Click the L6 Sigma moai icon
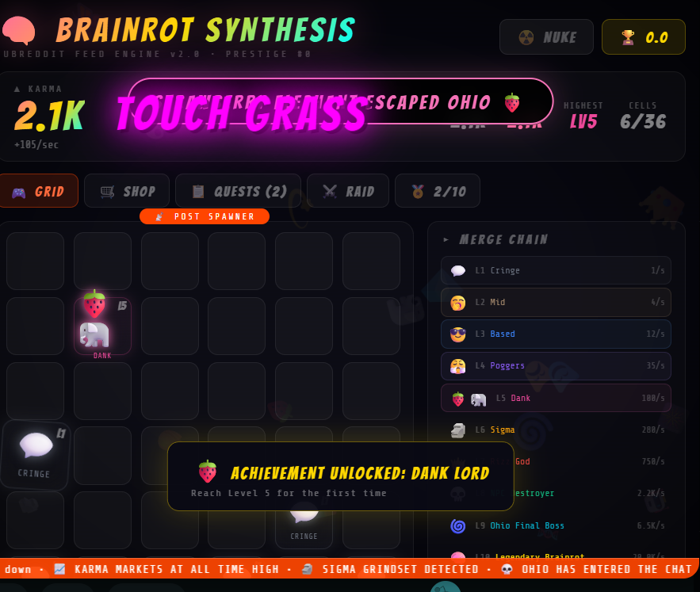Image resolution: width=700 pixels, height=592 pixels. tap(457, 430)
